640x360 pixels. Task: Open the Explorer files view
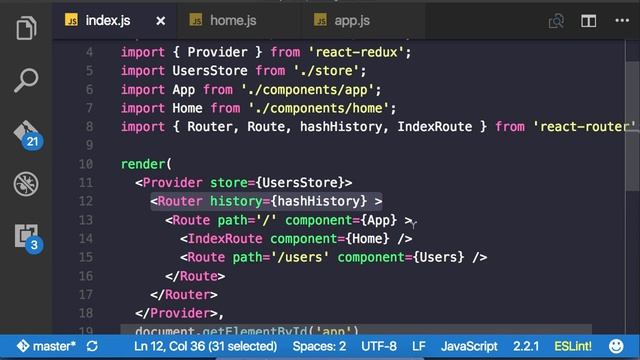[26, 28]
